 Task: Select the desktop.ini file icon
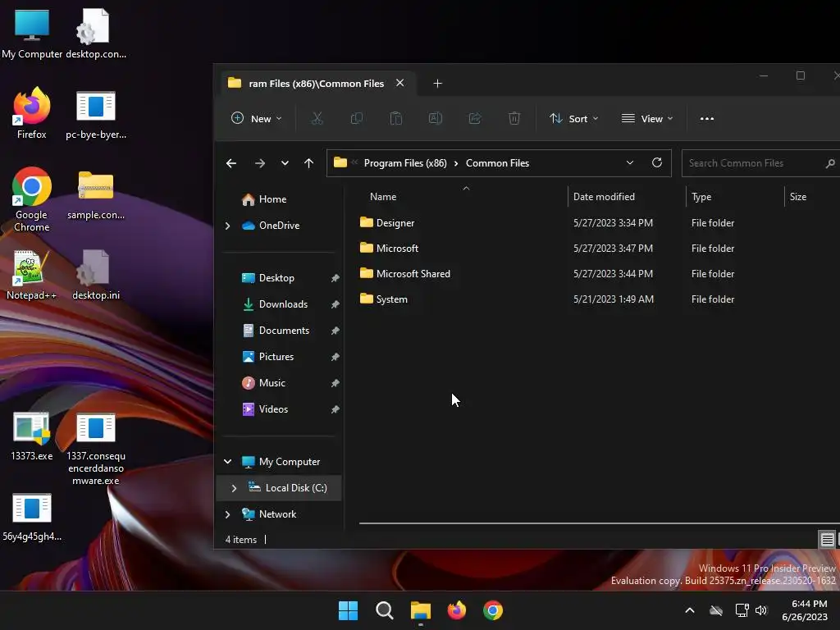click(96, 274)
